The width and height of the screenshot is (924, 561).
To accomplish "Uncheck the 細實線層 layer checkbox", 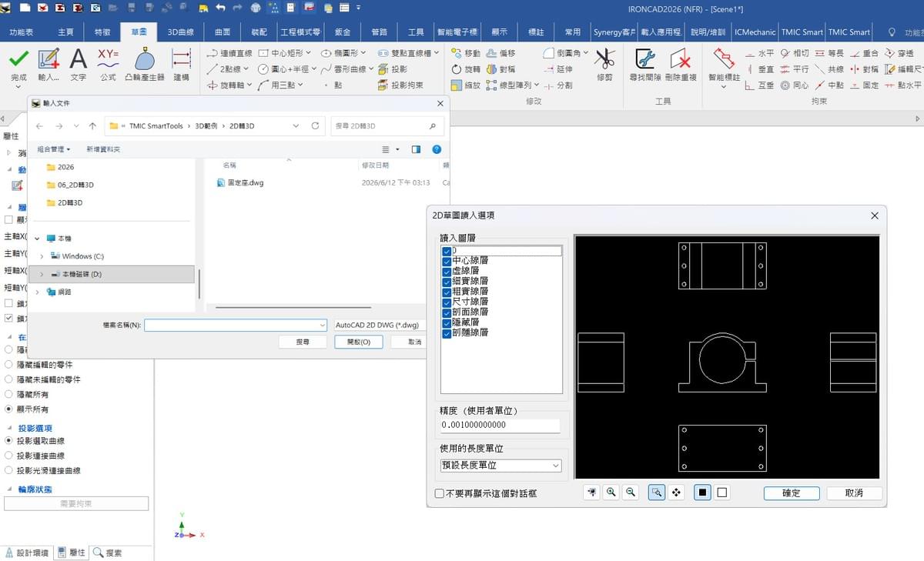I will pyautogui.click(x=447, y=282).
